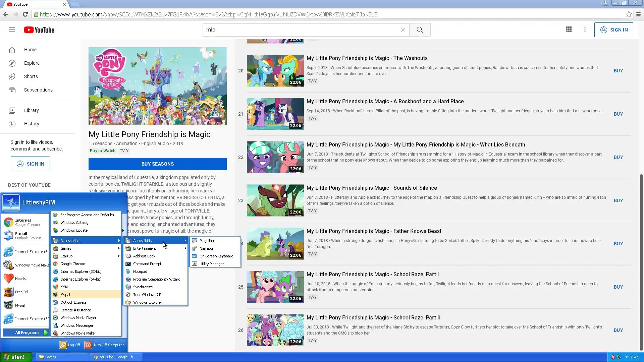
Task: Bookmark page with star icon
Action: click(x=629, y=14)
